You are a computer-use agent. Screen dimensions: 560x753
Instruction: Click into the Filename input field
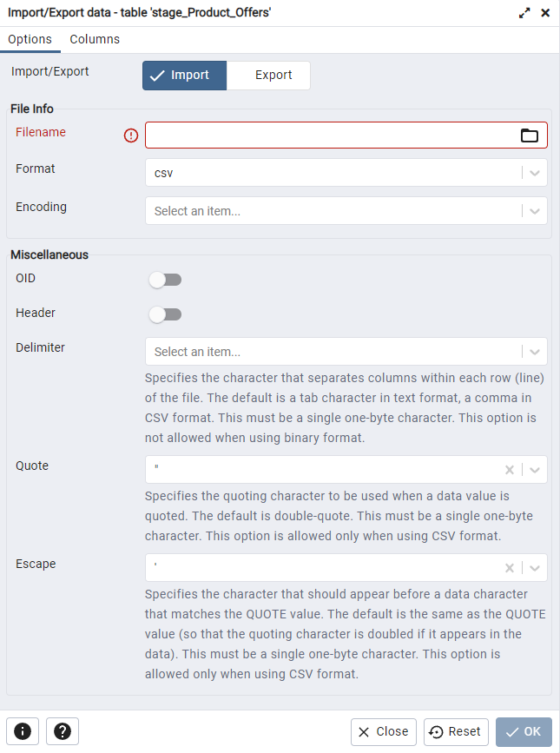332,135
